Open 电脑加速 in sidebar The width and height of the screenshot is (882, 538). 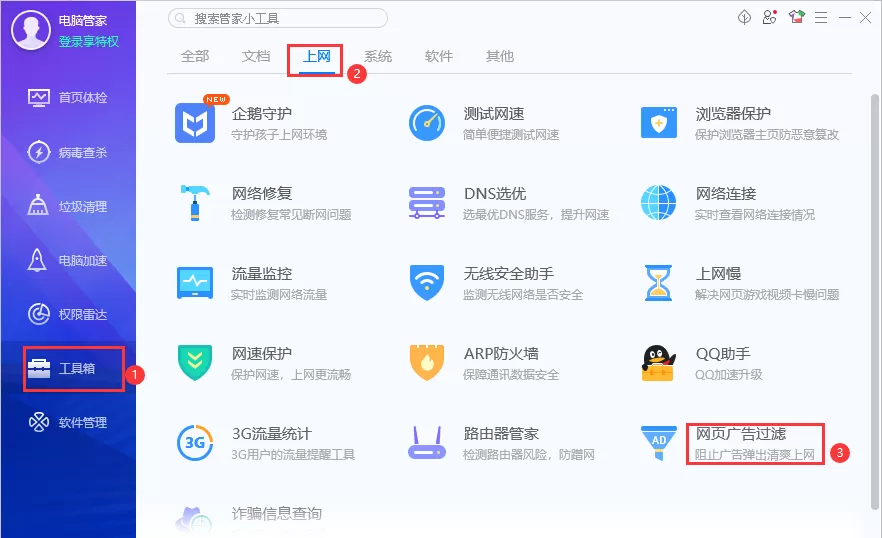68,260
